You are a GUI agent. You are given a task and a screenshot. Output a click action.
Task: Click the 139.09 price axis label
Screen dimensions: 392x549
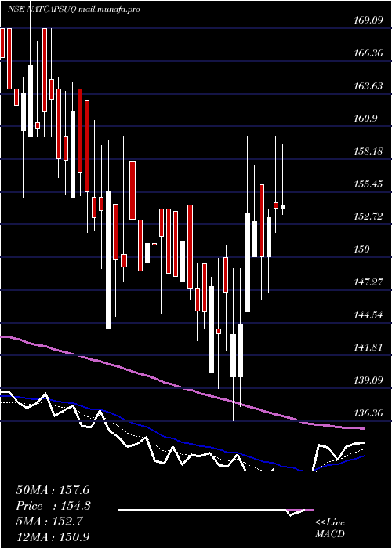367,380
